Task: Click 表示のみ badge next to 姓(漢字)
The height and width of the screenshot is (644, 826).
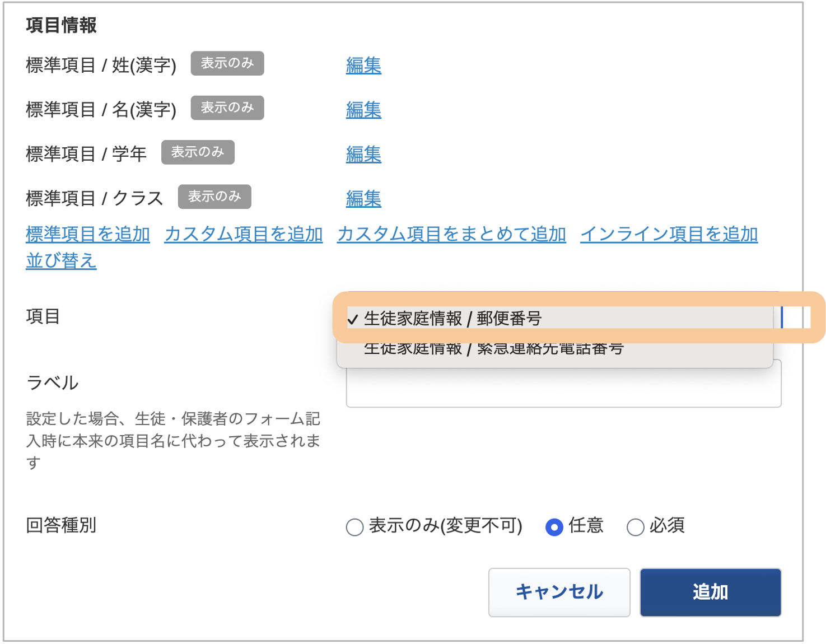Action: [x=227, y=63]
